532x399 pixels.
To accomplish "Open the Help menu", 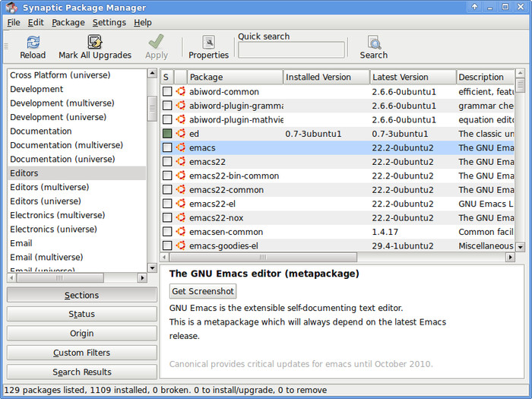I will pos(143,22).
